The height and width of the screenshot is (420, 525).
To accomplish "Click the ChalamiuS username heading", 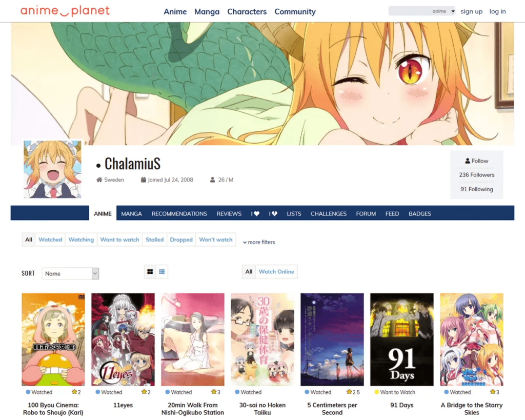I will tap(132, 164).
